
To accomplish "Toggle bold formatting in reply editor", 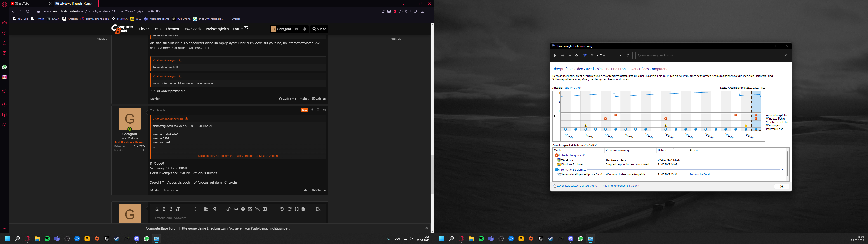I will (164, 209).
